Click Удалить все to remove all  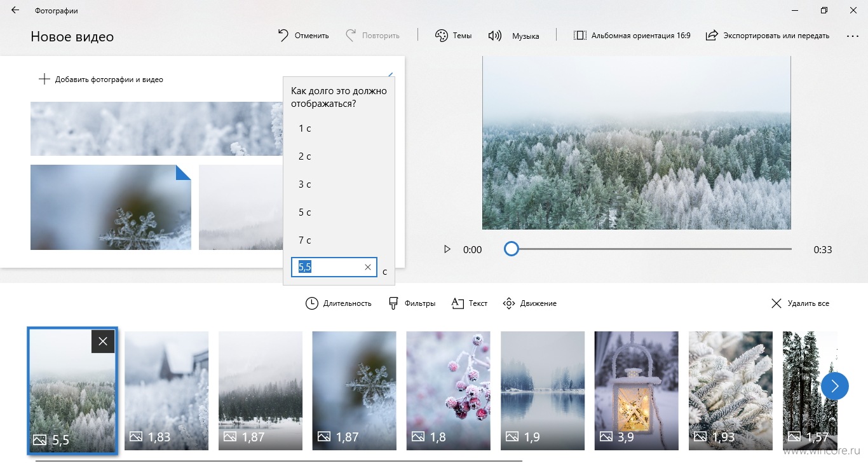click(x=801, y=303)
